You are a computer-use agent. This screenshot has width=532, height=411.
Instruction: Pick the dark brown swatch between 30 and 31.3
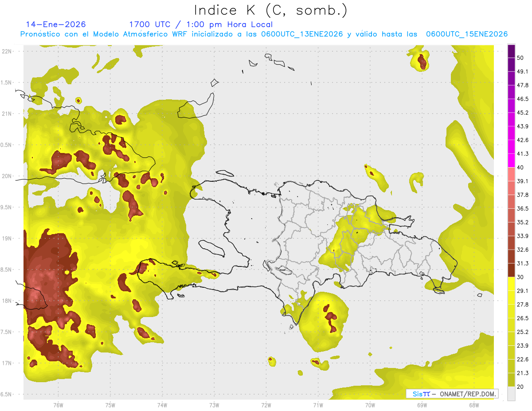511,270
